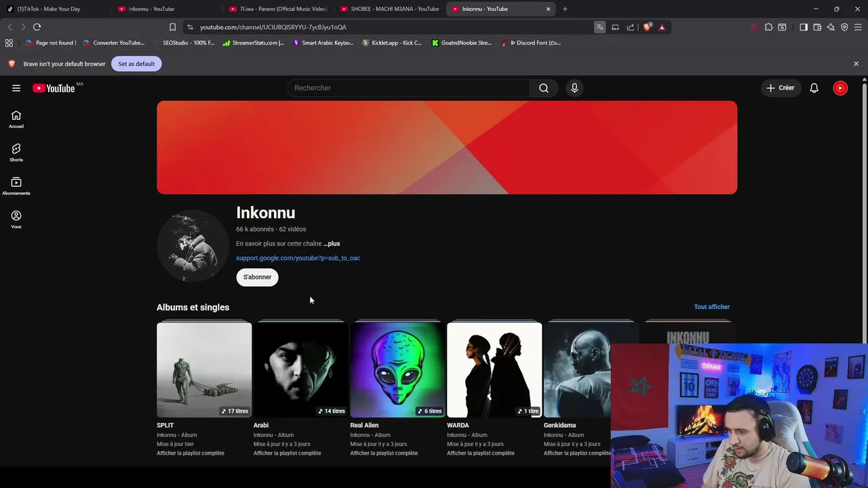Viewport: 868px width, 488px height.
Task: Click the Créer button
Action: [x=781, y=88]
